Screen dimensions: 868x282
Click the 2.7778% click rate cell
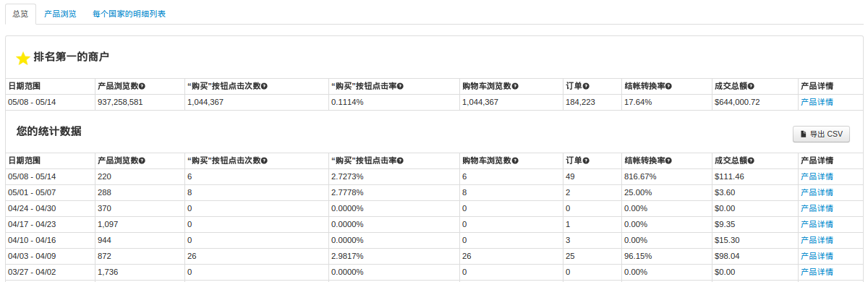tap(347, 192)
